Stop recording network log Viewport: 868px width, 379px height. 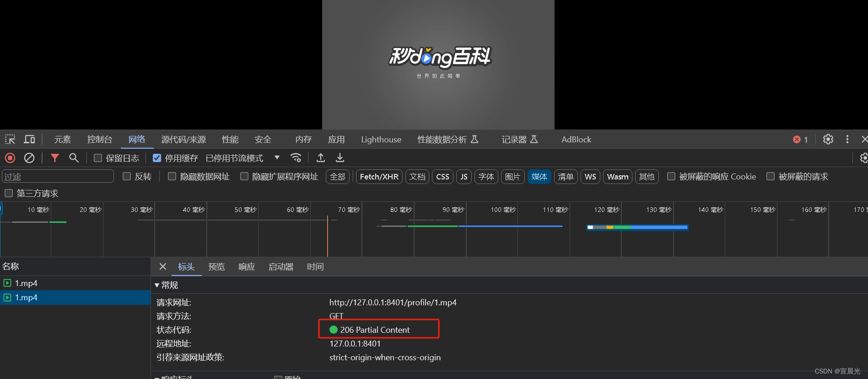[x=10, y=158]
